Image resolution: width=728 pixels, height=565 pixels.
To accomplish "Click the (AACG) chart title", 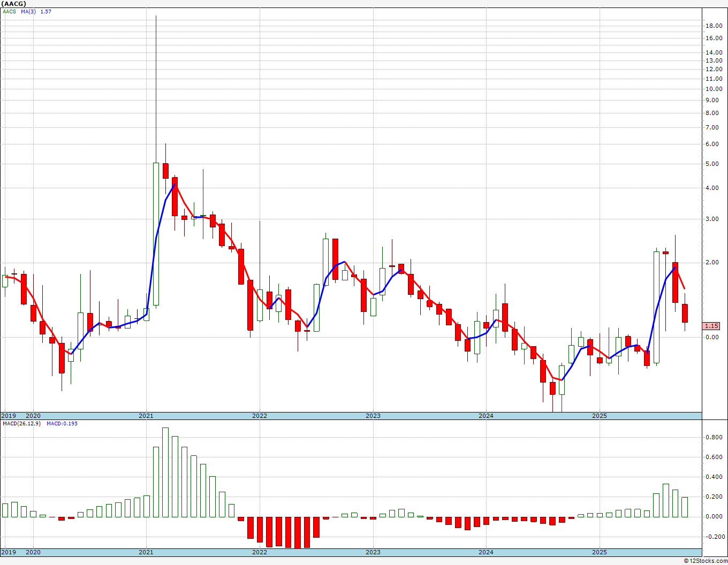I will (x=13, y=4).
